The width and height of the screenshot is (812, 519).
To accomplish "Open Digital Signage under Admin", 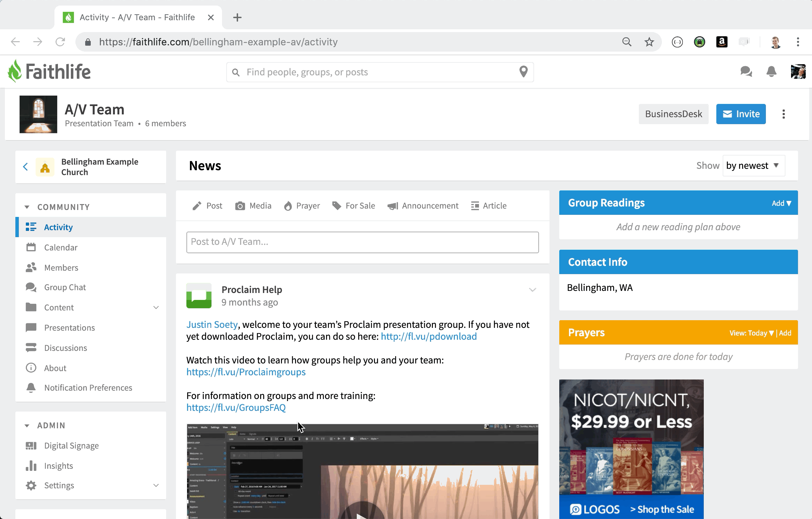I will click(x=91, y=445).
